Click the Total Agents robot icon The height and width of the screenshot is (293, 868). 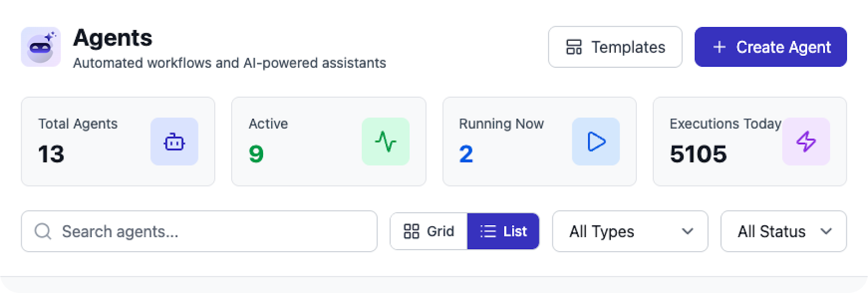[x=174, y=142]
